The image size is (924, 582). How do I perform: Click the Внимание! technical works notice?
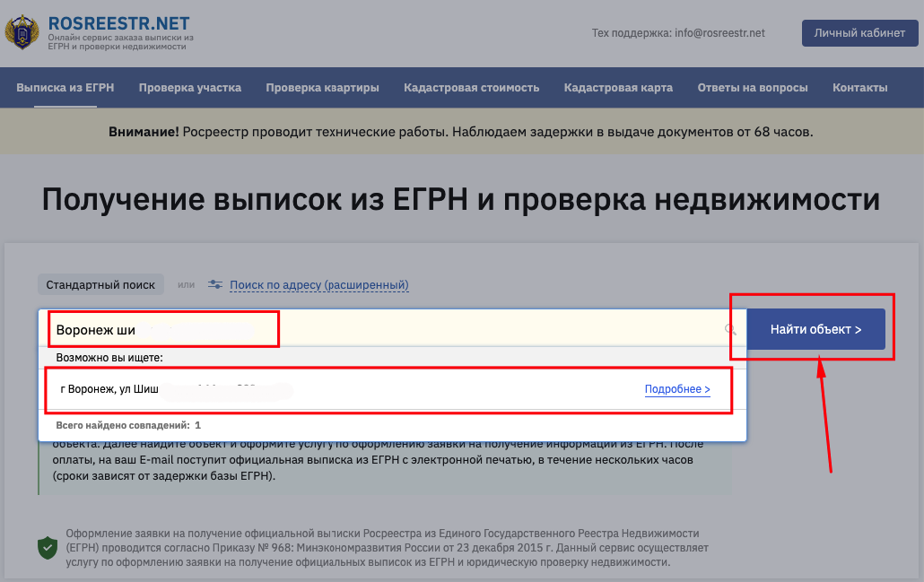[461, 132]
